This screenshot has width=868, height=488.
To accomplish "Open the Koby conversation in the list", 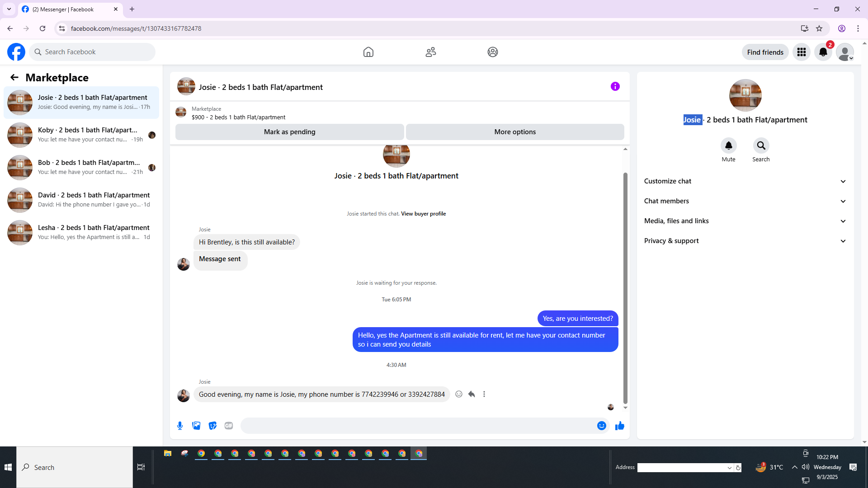I will coord(81,135).
